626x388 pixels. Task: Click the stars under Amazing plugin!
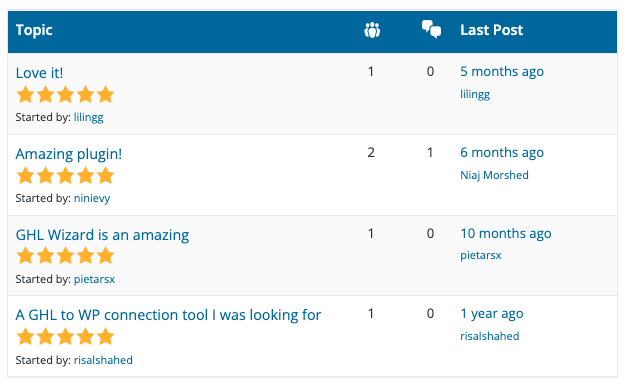pos(65,176)
